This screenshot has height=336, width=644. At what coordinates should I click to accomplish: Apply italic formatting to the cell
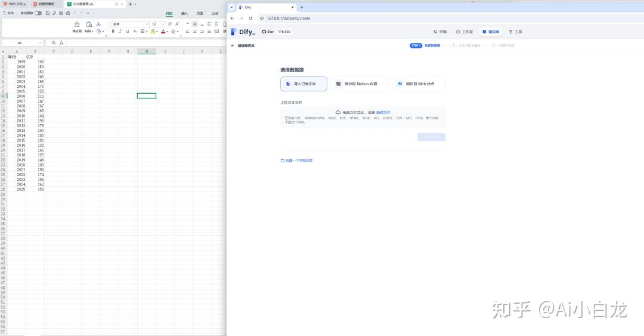[x=120, y=31]
